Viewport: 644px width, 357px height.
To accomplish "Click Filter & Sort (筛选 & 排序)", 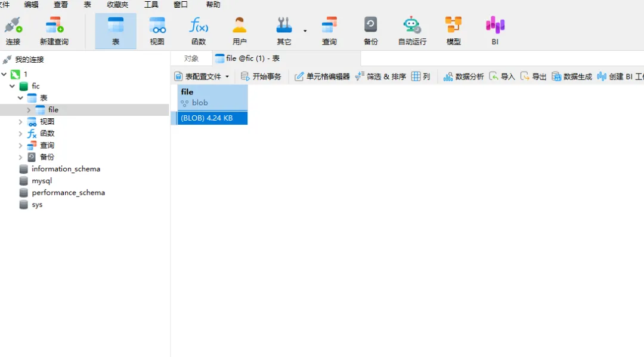I will 380,76.
